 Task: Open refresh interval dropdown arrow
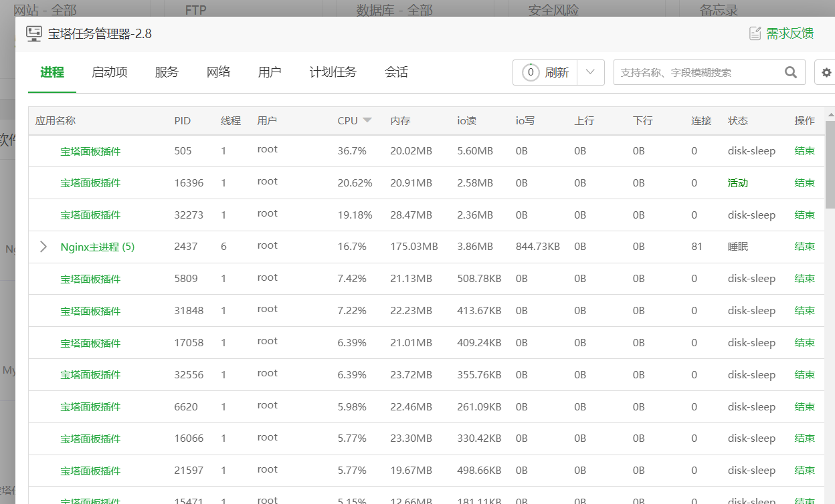point(590,72)
